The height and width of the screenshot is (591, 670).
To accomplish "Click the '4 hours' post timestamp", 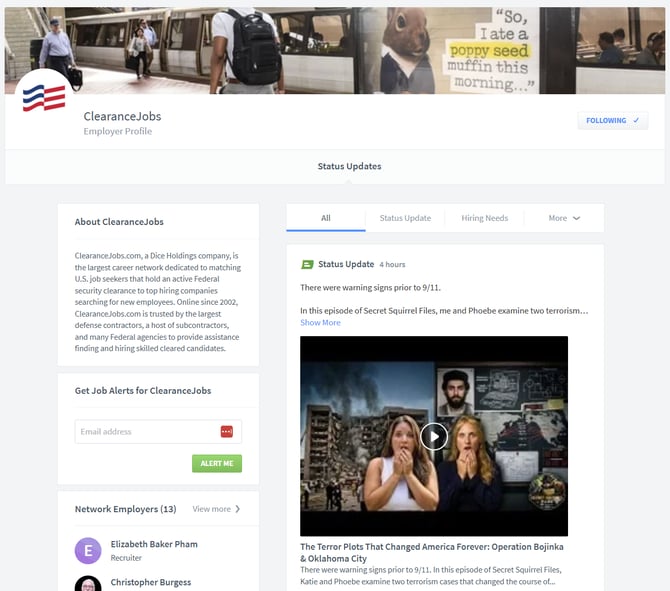I will (x=392, y=265).
